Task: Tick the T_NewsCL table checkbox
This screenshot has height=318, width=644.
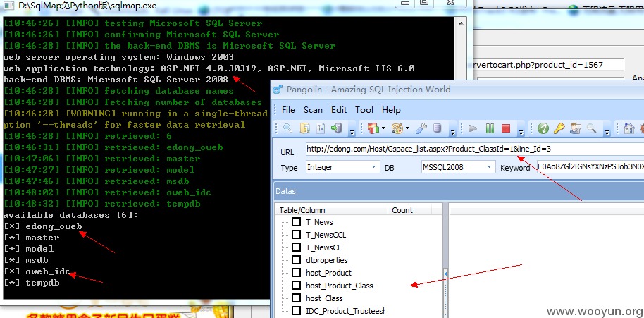Action: pos(296,247)
